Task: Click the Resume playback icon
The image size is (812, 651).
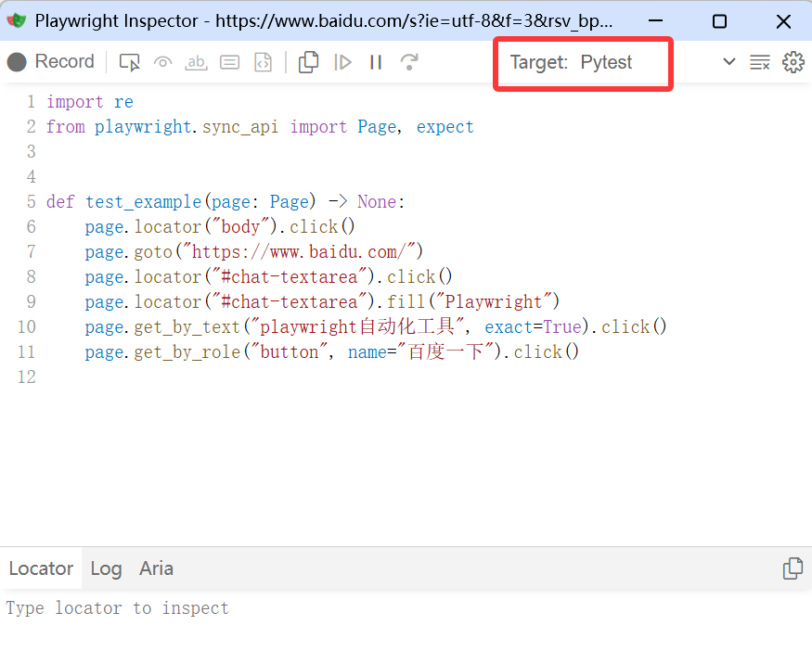Action: pos(342,63)
